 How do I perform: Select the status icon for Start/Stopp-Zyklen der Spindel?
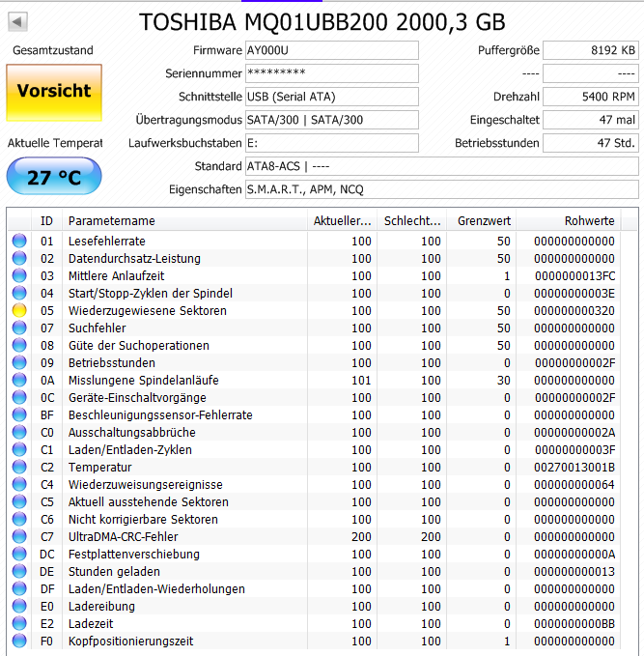19,293
